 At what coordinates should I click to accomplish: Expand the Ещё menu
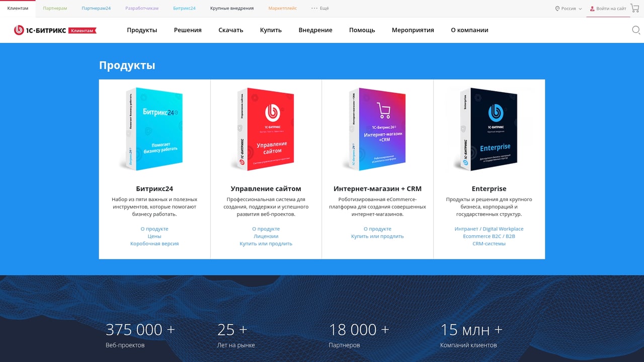tap(320, 8)
